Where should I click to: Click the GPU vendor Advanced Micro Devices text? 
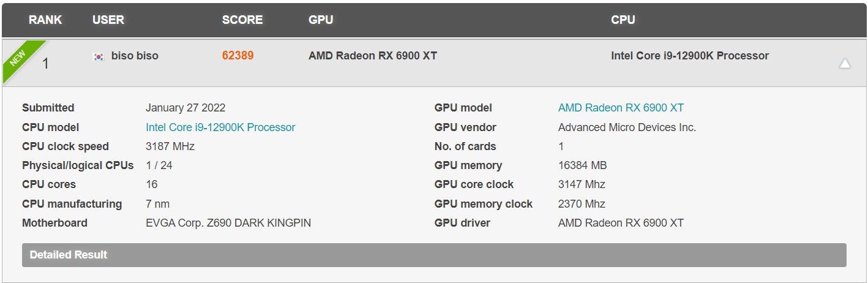pyautogui.click(x=627, y=127)
